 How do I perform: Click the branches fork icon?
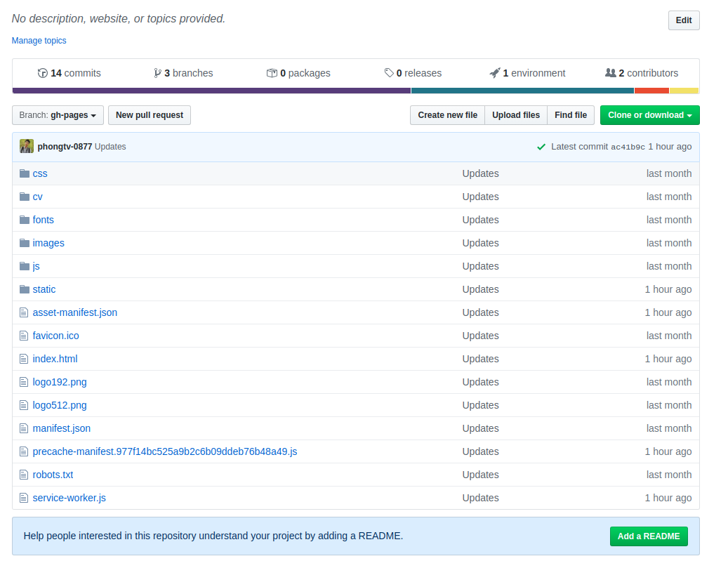coord(157,73)
